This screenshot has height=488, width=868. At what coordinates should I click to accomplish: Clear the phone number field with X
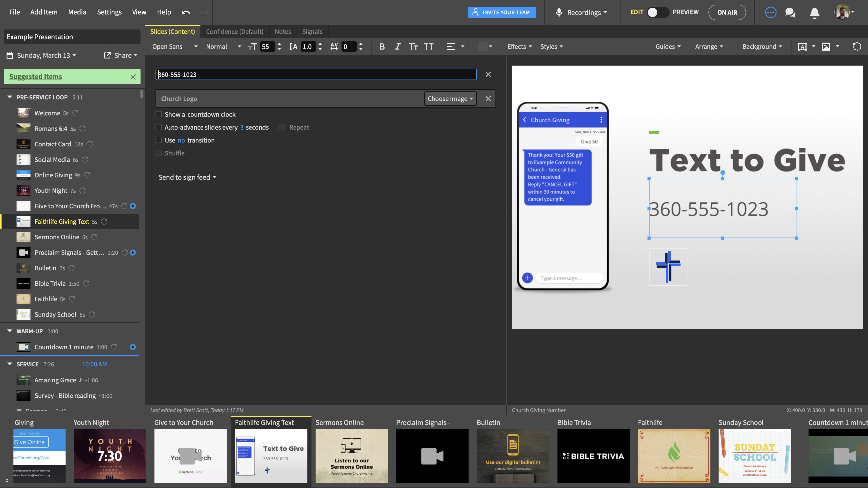[488, 74]
